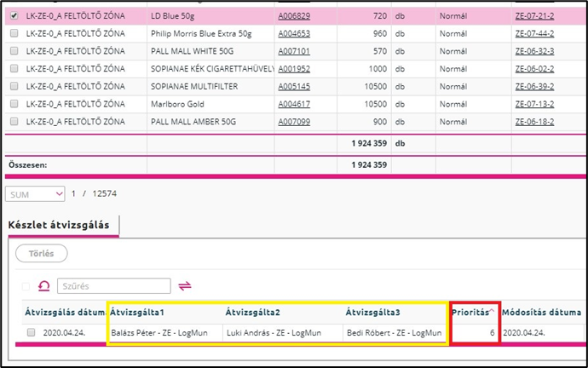Open item link A007101

pyautogui.click(x=294, y=51)
